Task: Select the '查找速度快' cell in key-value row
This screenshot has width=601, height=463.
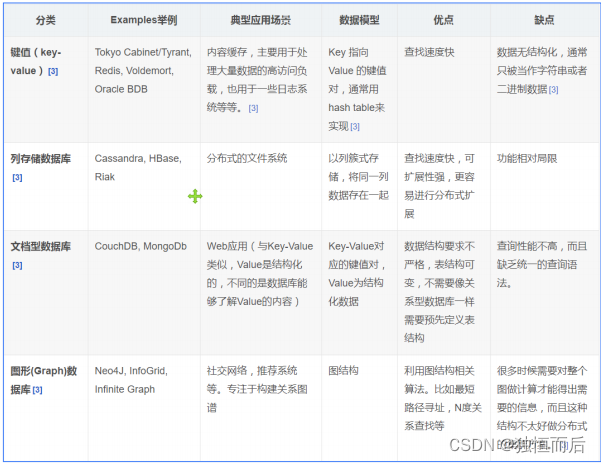Action: pos(429,52)
